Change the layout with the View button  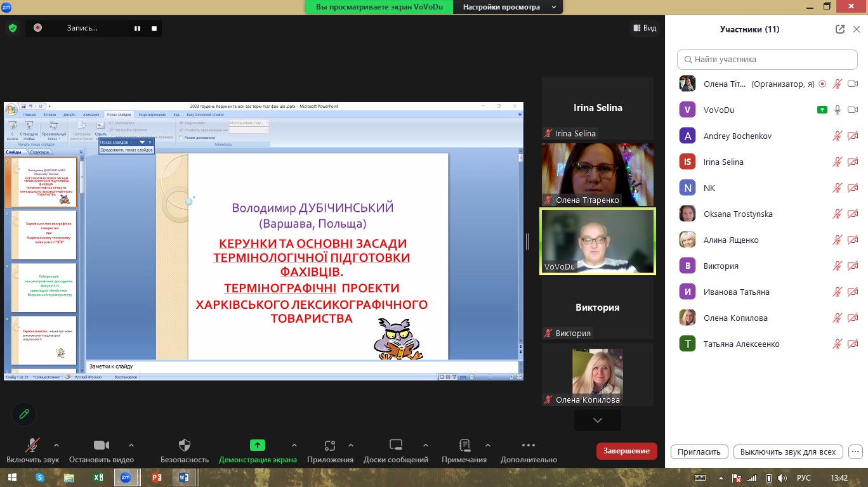(644, 28)
